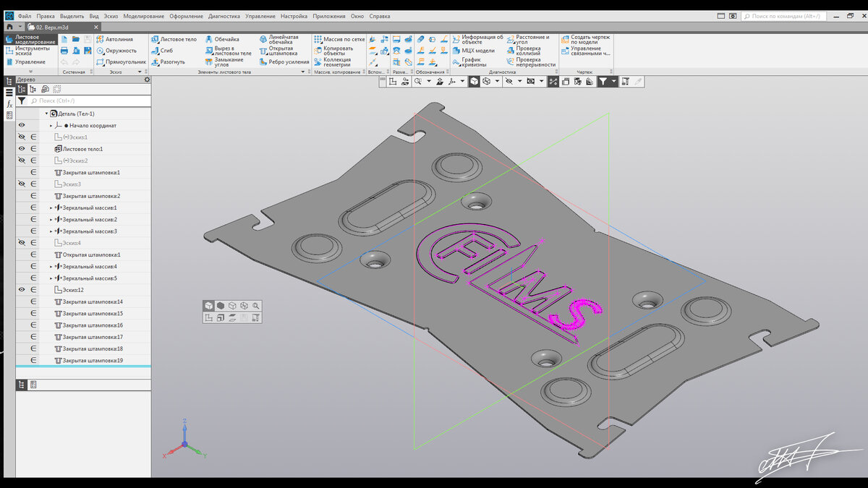Image resolution: width=868 pixels, height=488 pixels.
Task: Open Коллекция геометрии tool
Action: [x=332, y=62]
